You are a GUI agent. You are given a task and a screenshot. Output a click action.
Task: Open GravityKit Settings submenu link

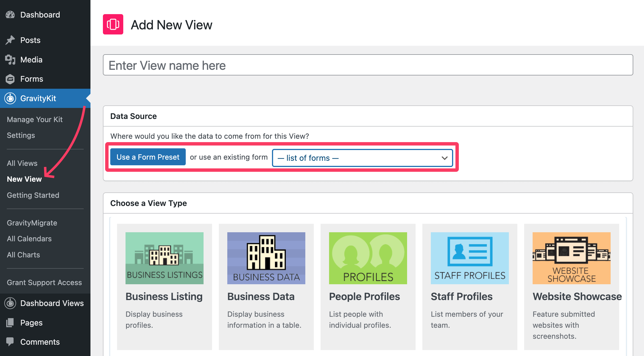(21, 135)
